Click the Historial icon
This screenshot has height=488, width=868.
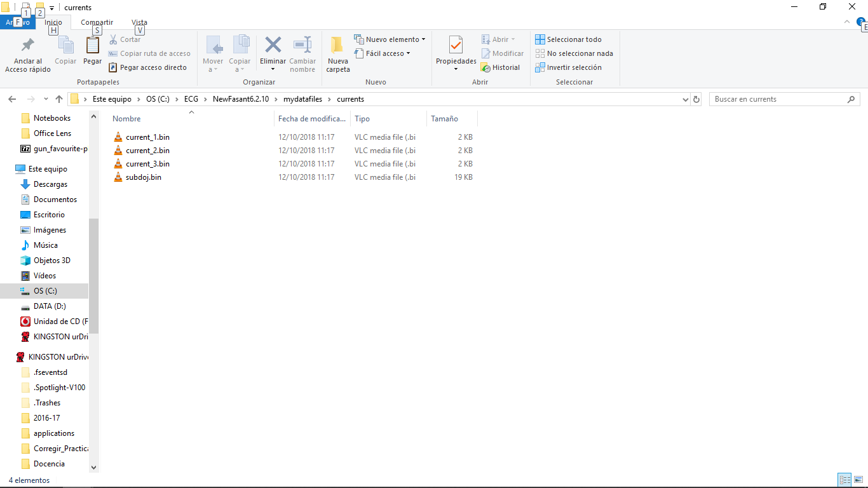point(486,67)
